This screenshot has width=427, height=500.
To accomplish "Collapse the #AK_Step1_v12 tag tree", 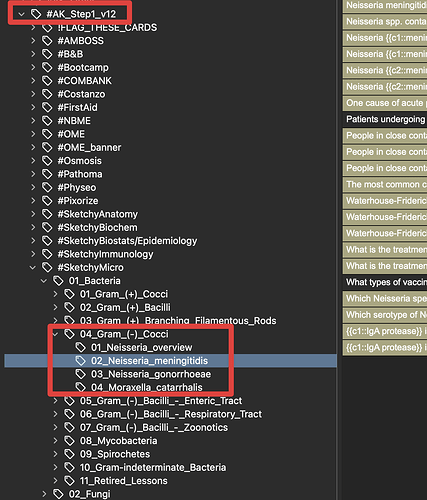I will 22,14.
